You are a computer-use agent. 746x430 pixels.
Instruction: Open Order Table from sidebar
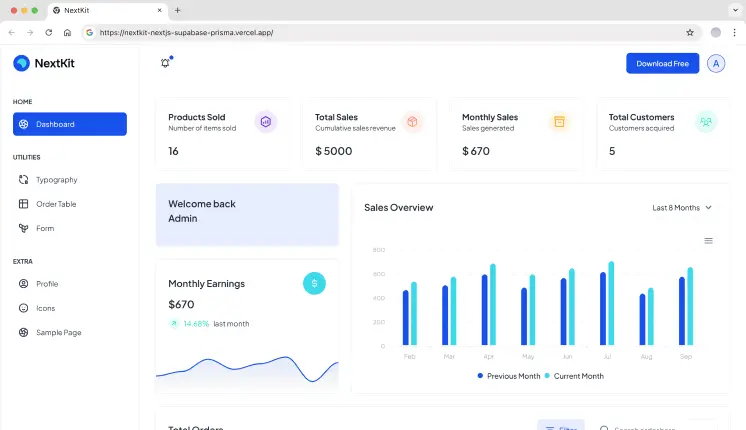coord(56,204)
